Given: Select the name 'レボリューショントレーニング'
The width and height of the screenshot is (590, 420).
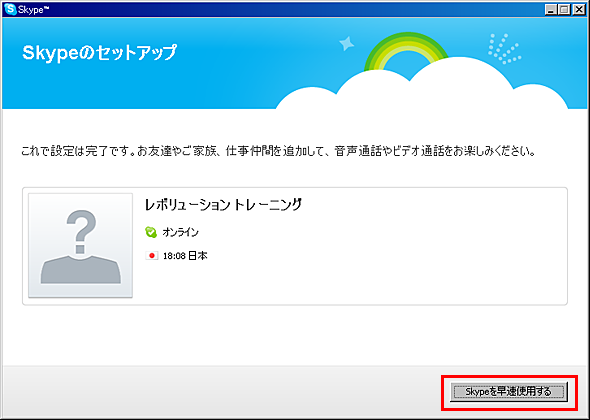Looking at the screenshot, I should coord(224,205).
